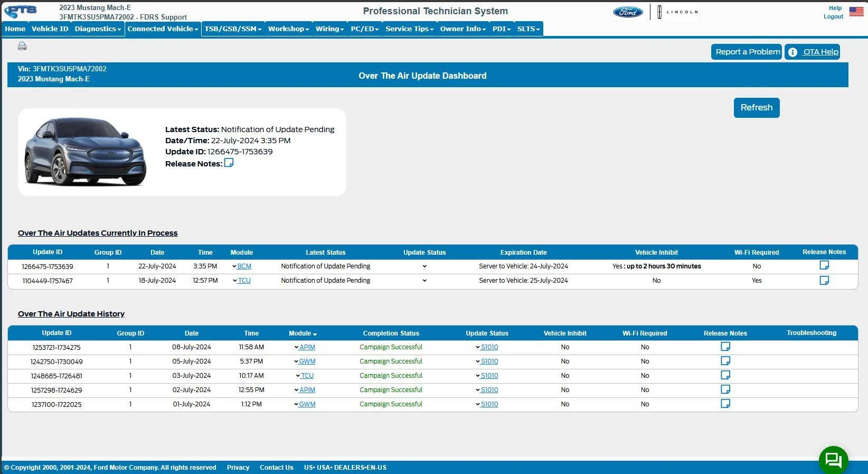Click the Refresh button
The height and width of the screenshot is (474, 868).
point(757,108)
